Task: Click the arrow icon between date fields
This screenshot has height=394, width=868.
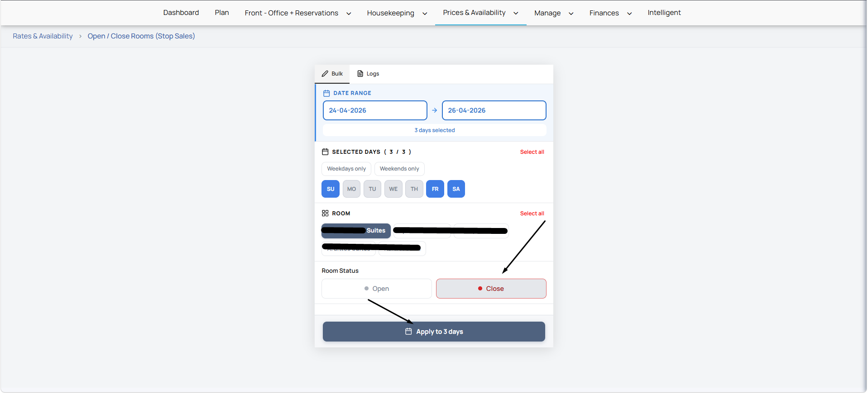Action: tap(434, 110)
